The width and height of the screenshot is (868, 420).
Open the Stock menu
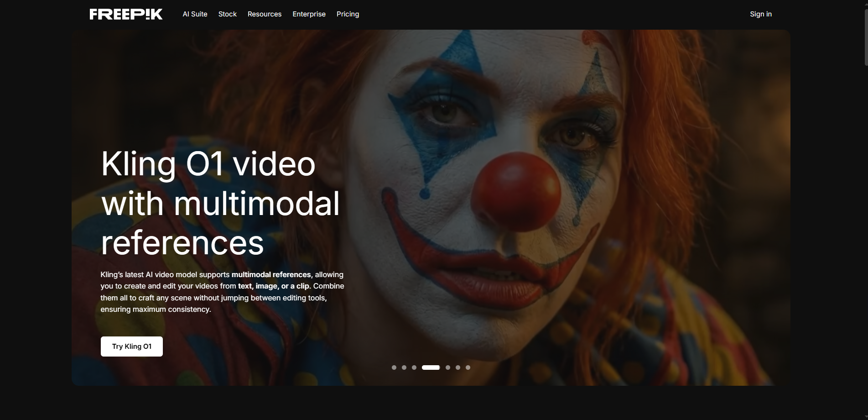(x=227, y=14)
